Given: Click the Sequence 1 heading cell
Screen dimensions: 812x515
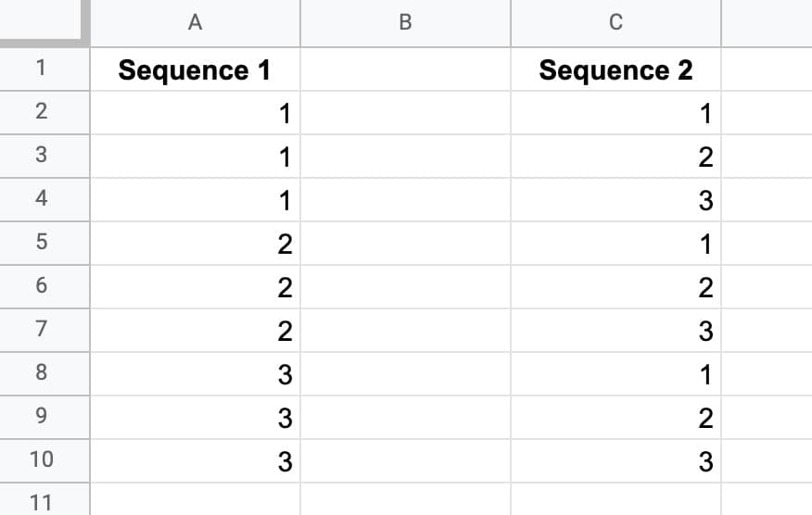Looking at the screenshot, I should pos(196,69).
